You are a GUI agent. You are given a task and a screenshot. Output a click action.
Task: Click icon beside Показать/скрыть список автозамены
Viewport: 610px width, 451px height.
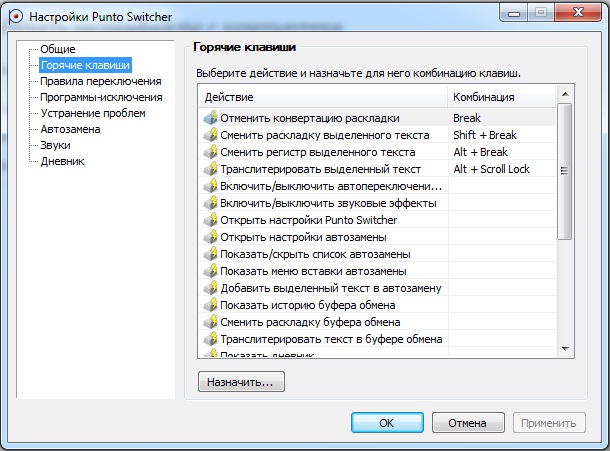coord(210,254)
